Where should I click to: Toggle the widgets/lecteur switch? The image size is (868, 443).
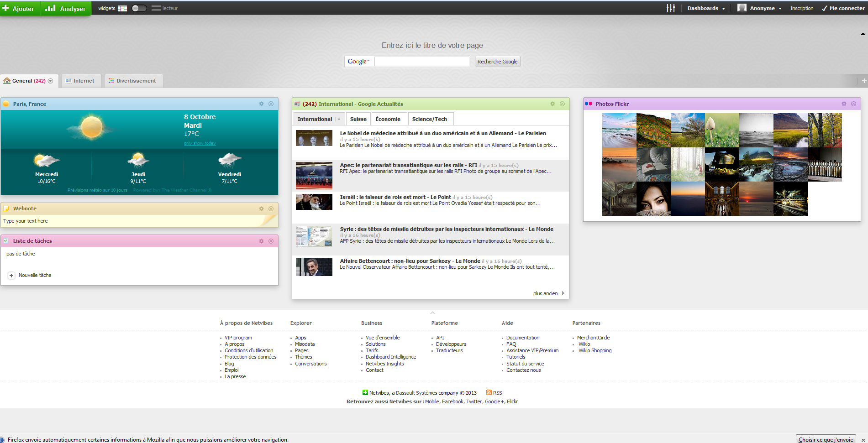coord(139,8)
